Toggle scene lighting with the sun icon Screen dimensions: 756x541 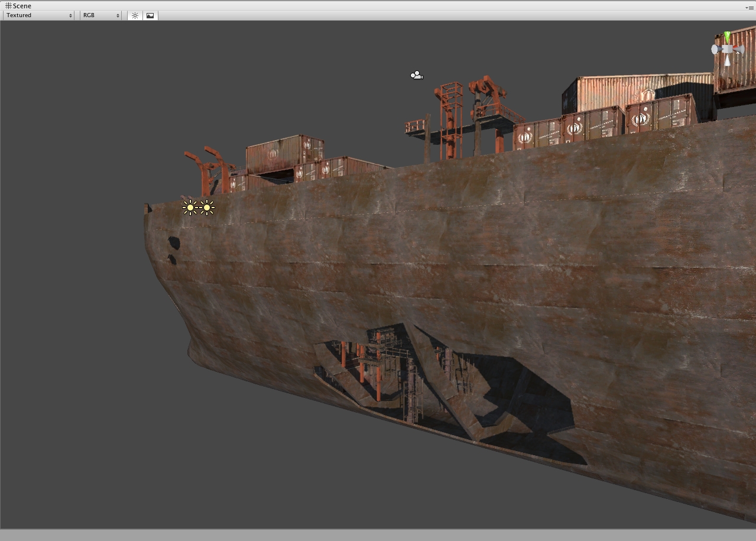[x=135, y=15]
